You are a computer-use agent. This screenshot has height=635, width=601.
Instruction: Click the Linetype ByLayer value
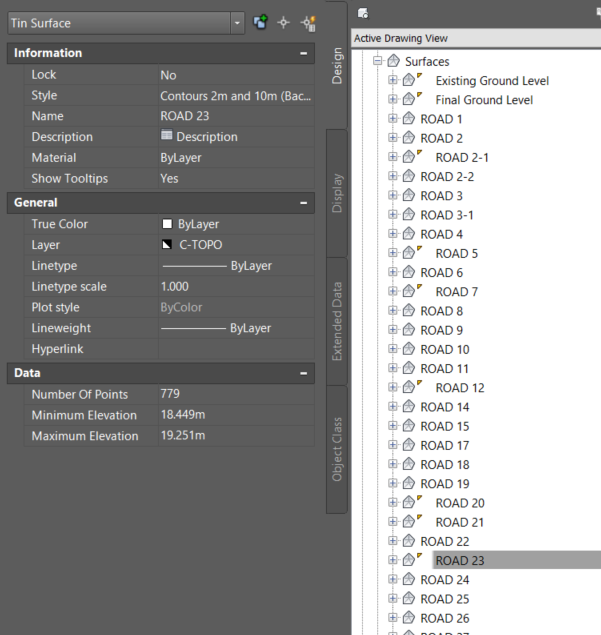tap(237, 266)
